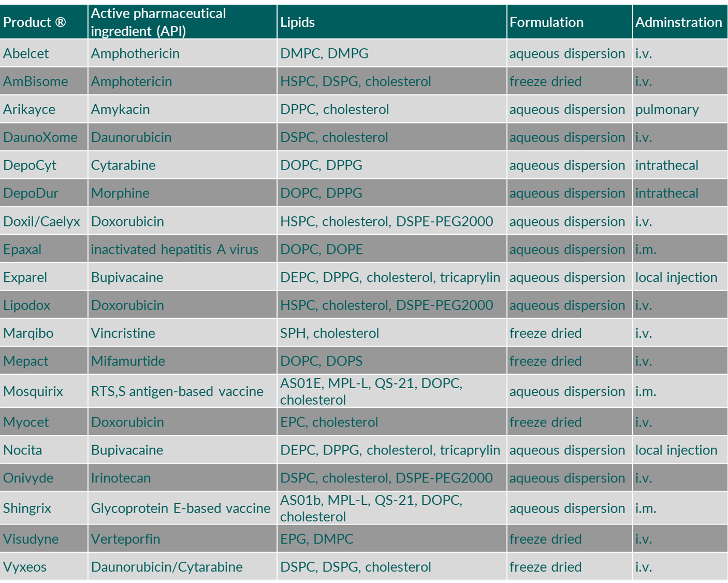
Task: Select the DaunoXome product cell
Action: (40, 137)
